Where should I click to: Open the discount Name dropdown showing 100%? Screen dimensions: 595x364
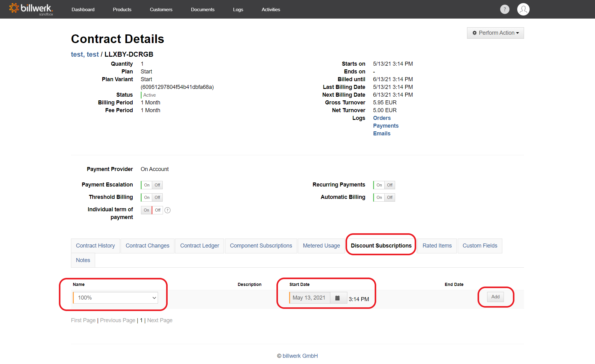coord(115,298)
